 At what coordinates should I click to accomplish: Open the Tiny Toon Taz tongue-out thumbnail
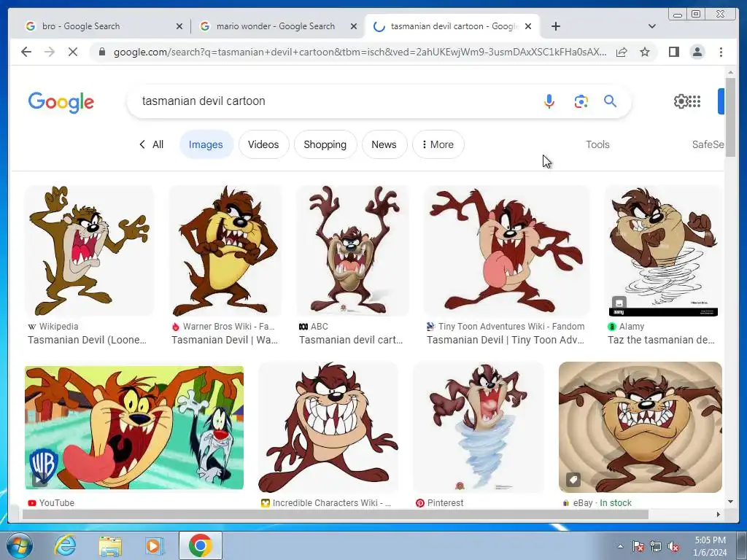[x=506, y=251]
